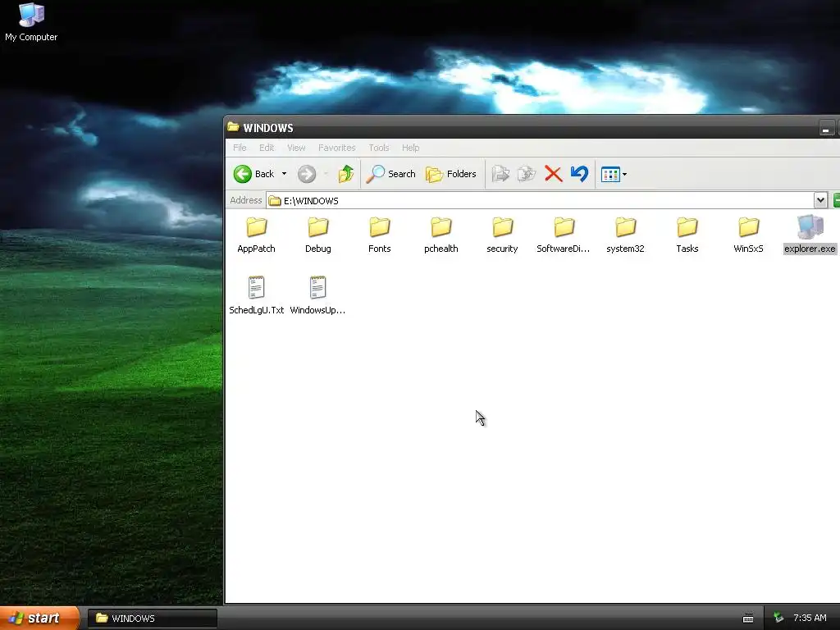This screenshot has width=840, height=630.
Task: Expand the address bar dropdown
Action: [820, 201]
